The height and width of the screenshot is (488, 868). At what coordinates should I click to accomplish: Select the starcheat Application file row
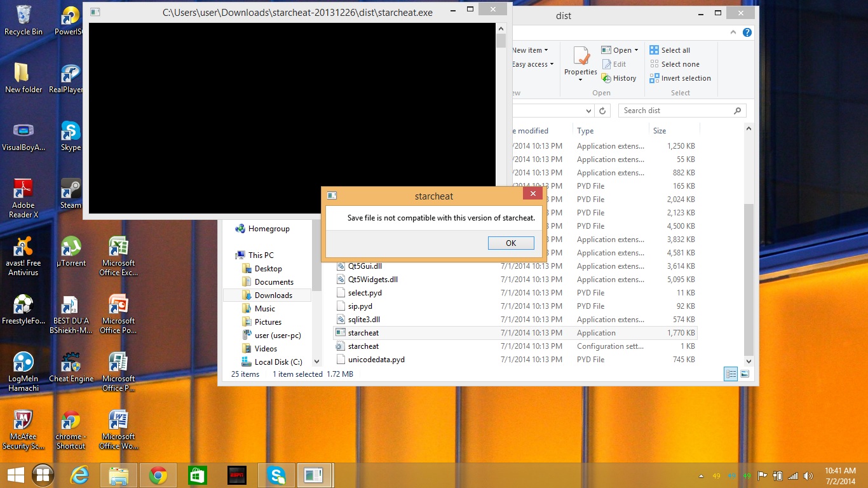[x=515, y=333]
